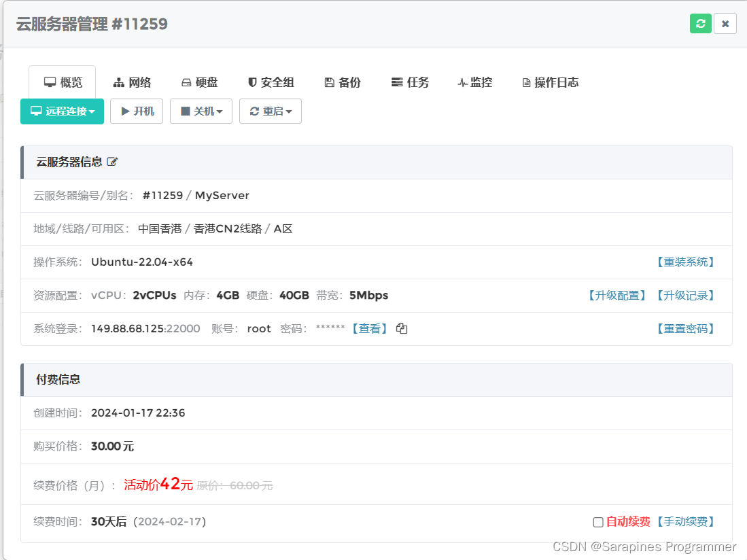
Task: Open the 操作日志 tab
Action: coord(550,82)
